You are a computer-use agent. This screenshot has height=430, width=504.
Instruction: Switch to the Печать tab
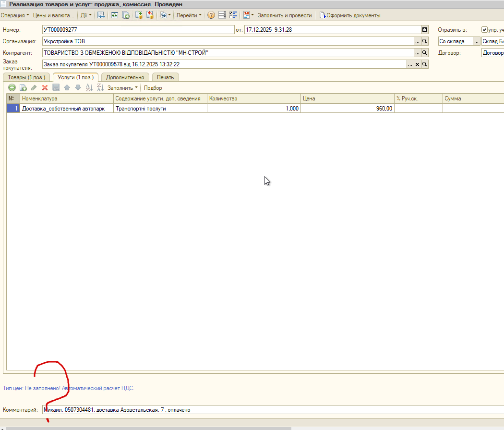pyautogui.click(x=165, y=77)
